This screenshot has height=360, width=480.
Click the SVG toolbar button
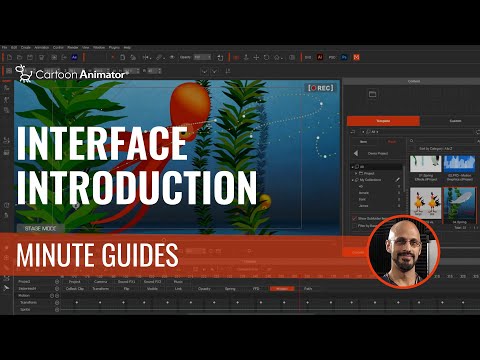(308, 57)
